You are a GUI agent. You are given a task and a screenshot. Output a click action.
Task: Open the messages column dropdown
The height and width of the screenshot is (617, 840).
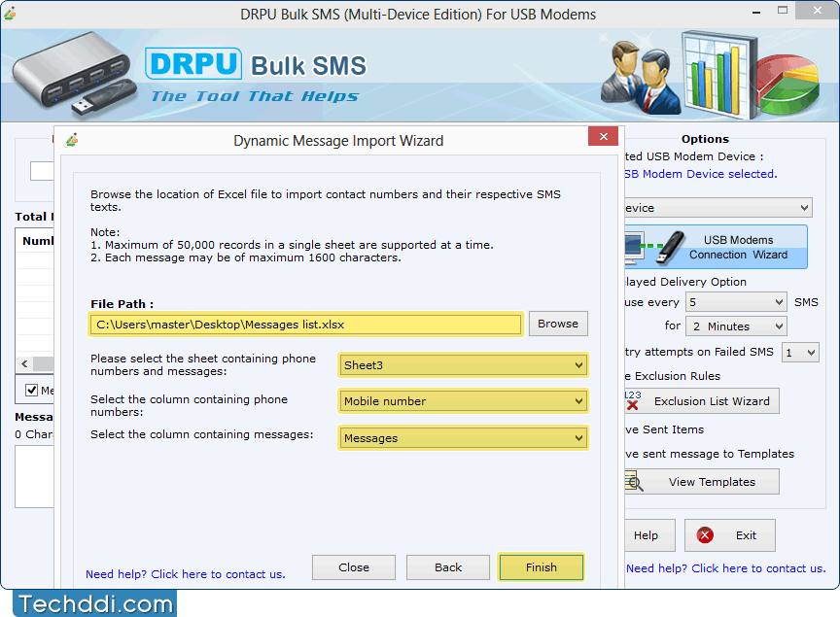point(464,438)
